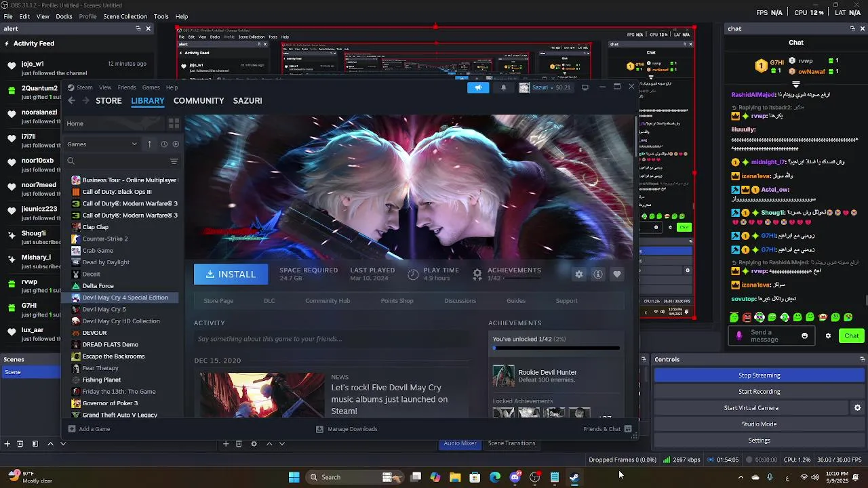The image size is (868, 488).
Task: Click the Add a Game plus icon
Action: pyautogui.click(x=71, y=428)
